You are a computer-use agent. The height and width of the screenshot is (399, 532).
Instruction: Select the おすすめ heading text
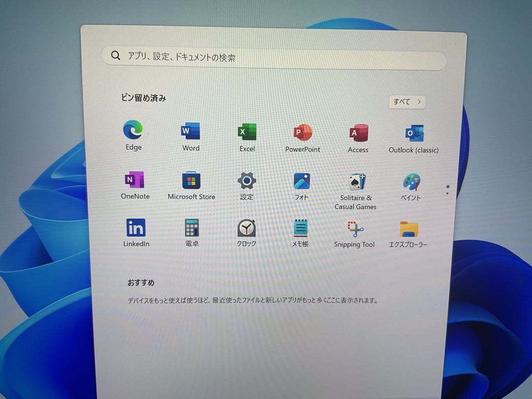click(141, 283)
